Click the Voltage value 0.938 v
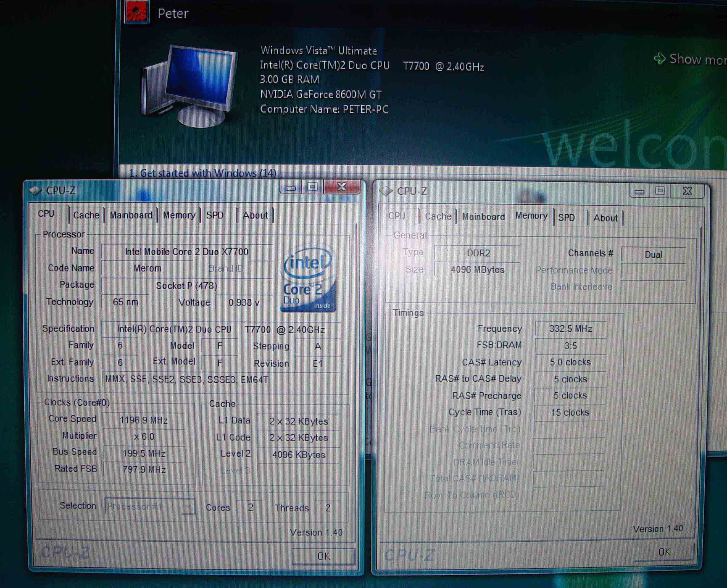Viewport: 727px width, 588px height. coord(244,302)
